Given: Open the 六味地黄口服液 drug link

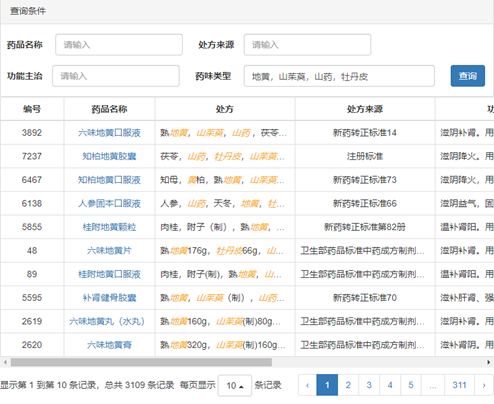Looking at the screenshot, I should [x=109, y=133].
